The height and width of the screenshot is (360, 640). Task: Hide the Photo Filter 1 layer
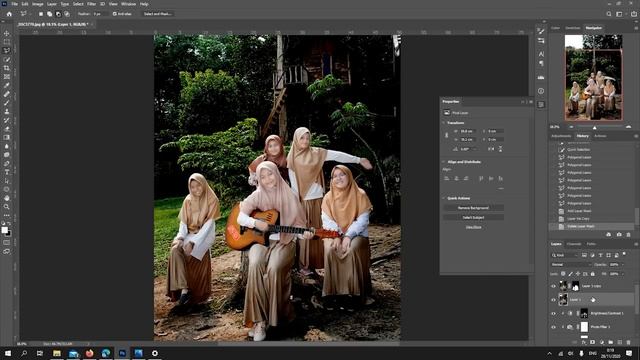(553, 327)
